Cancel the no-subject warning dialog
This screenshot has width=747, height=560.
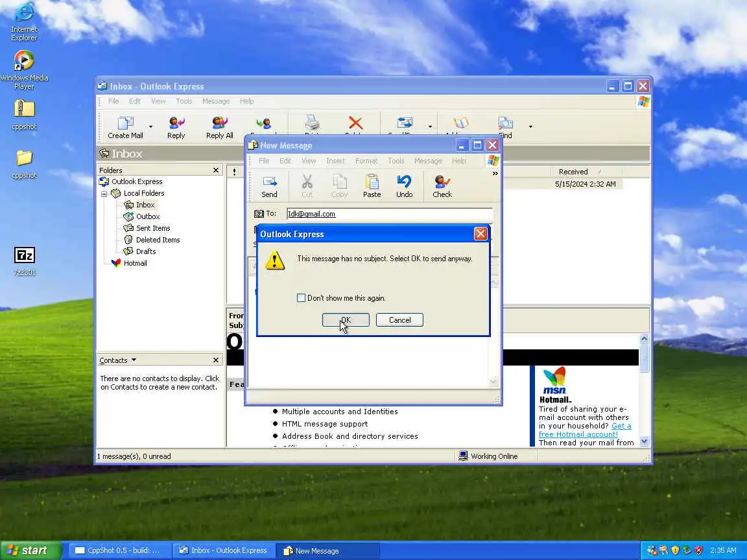click(x=399, y=320)
